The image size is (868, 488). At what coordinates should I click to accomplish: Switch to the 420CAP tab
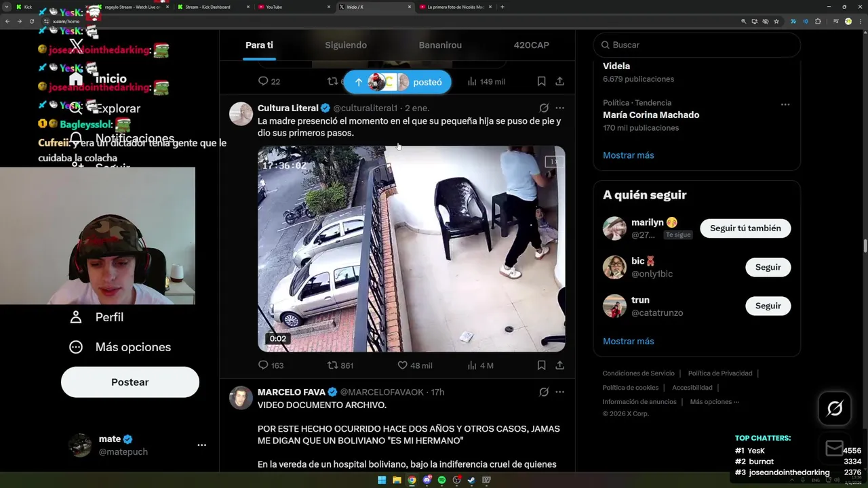tap(532, 45)
